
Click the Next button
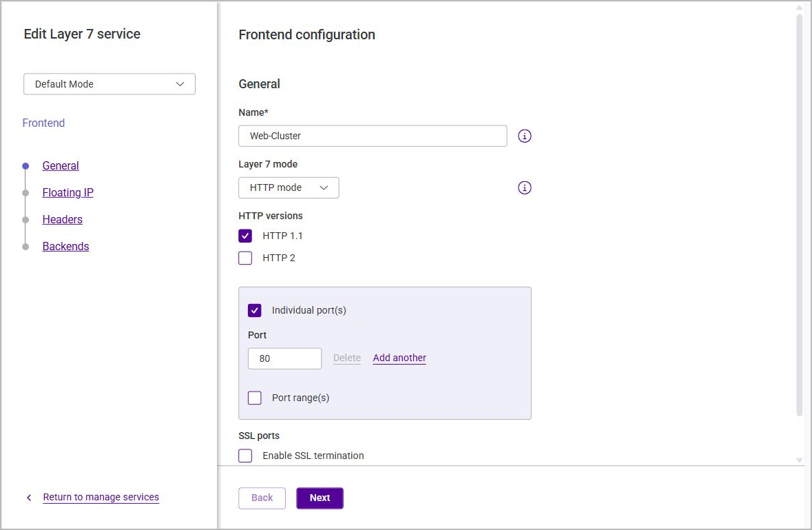(x=320, y=498)
